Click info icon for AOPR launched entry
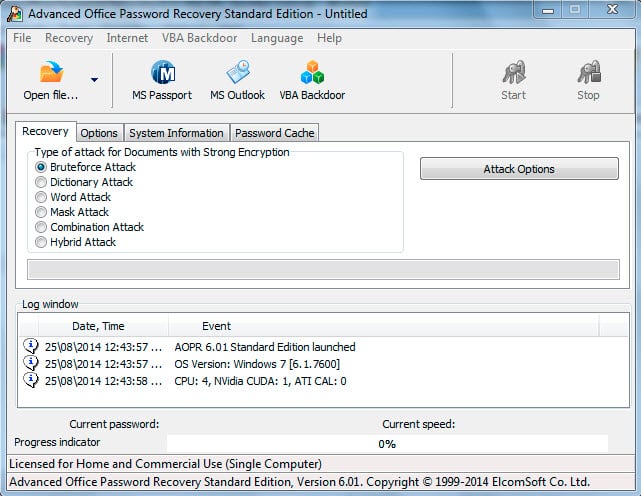Screen dimensions: 641x496 (31, 346)
